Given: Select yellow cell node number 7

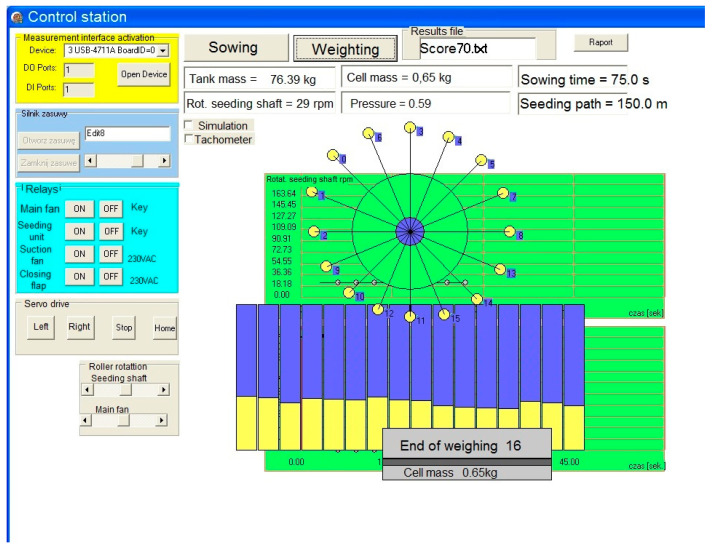Looking at the screenshot, I should [x=501, y=195].
